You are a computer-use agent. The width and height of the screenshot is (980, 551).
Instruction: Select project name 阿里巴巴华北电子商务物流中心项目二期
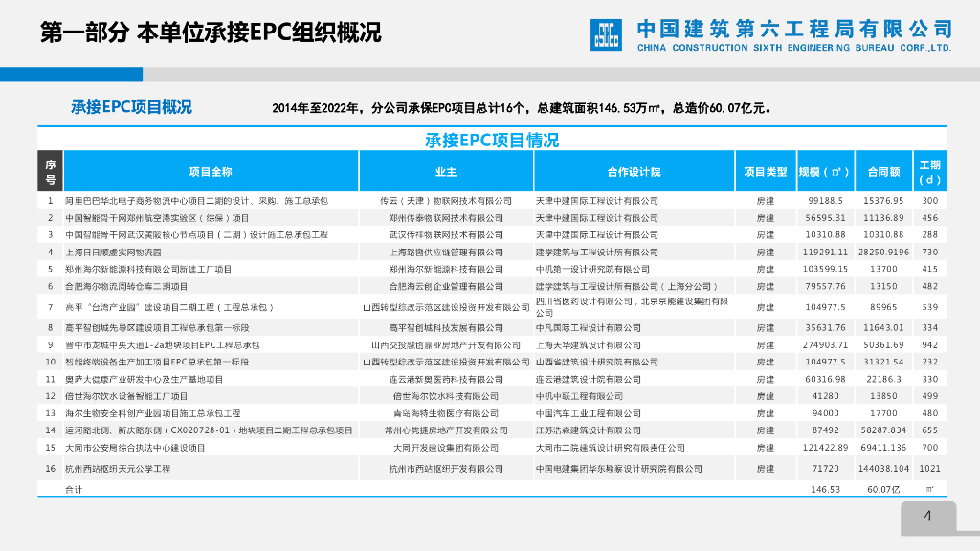click(x=197, y=201)
